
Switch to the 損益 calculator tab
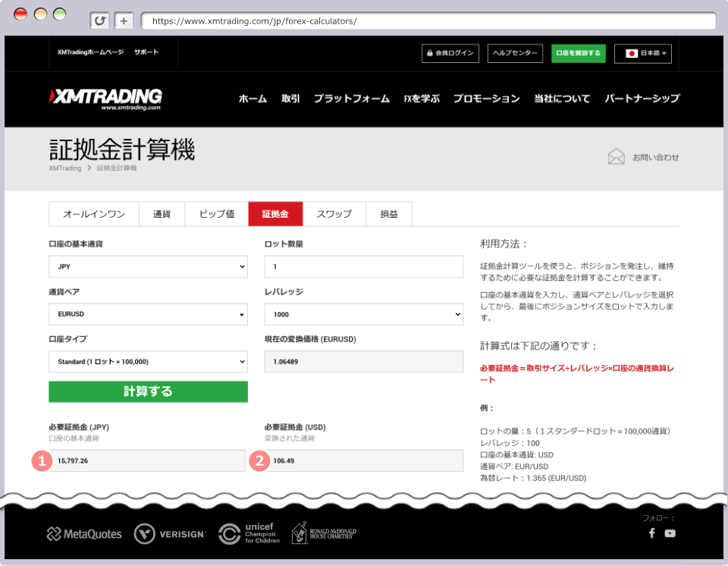(x=389, y=214)
